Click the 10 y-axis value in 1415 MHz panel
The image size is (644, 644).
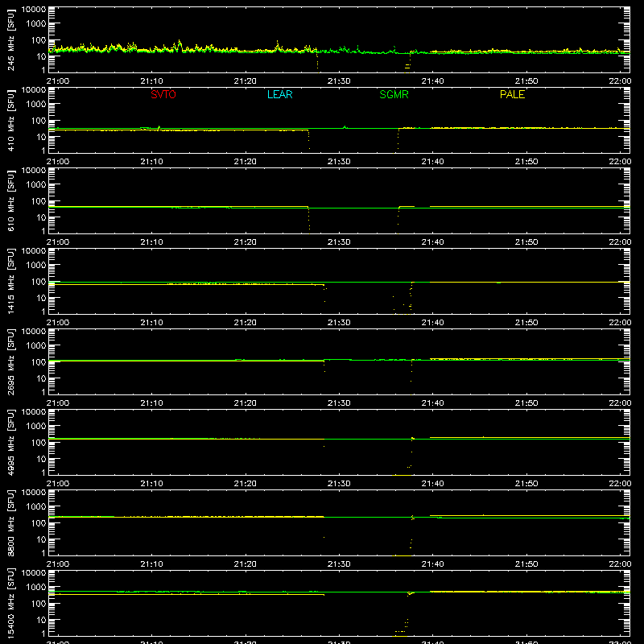(x=41, y=298)
